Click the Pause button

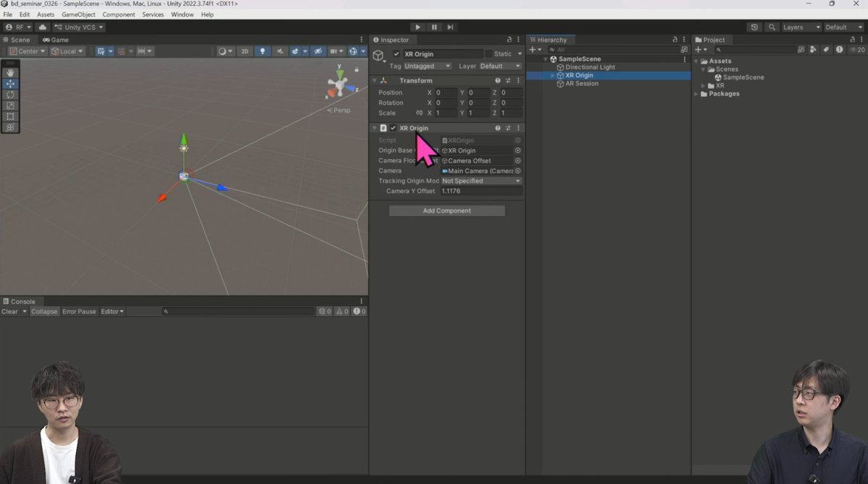434,27
